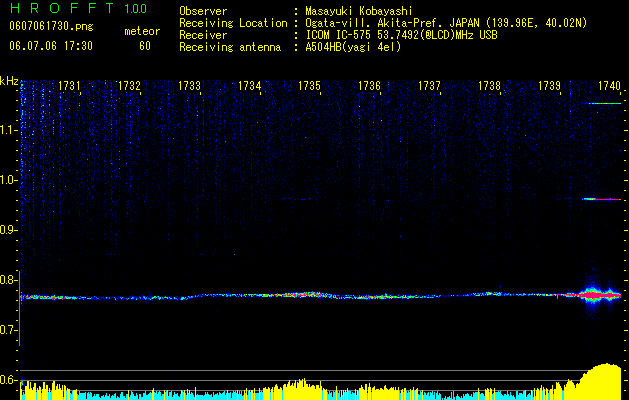Select the 1733 time label
The width and height of the screenshot is (629, 400).
[x=189, y=86]
